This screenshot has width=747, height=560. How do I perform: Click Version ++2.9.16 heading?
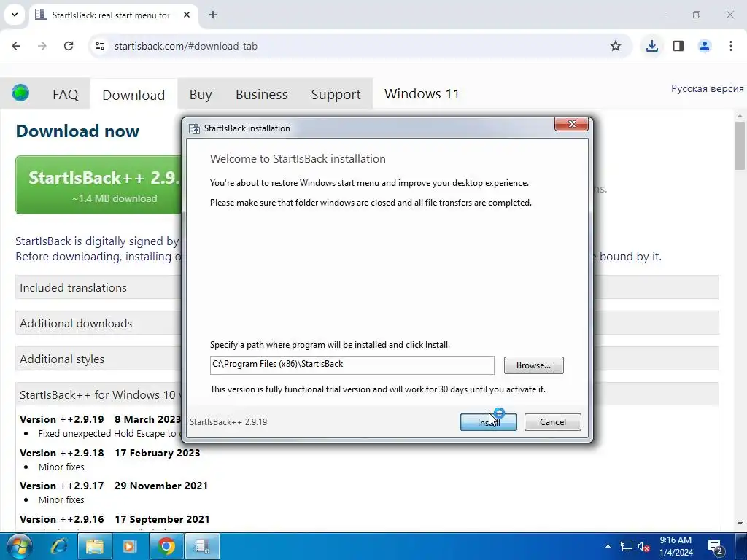click(62, 519)
